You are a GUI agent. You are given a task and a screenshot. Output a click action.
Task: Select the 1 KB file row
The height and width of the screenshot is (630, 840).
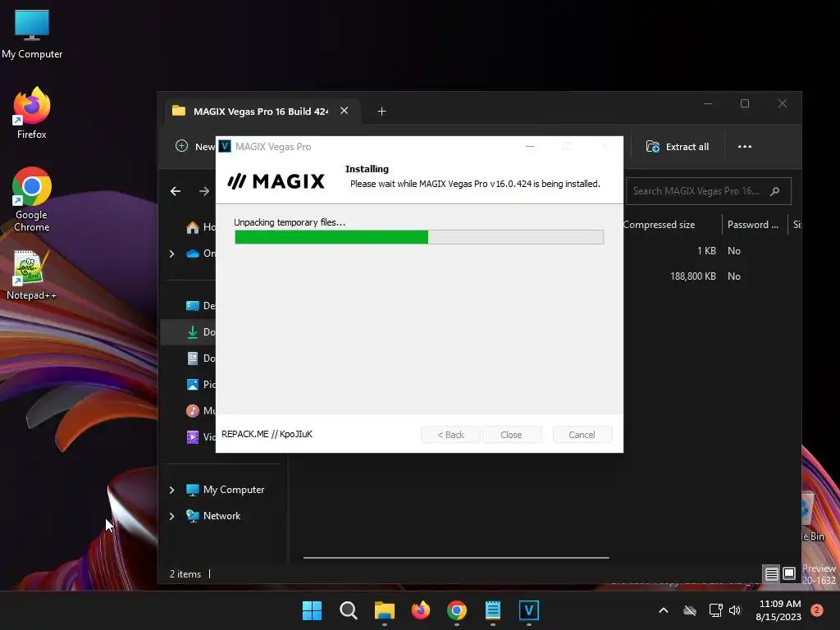[707, 251]
